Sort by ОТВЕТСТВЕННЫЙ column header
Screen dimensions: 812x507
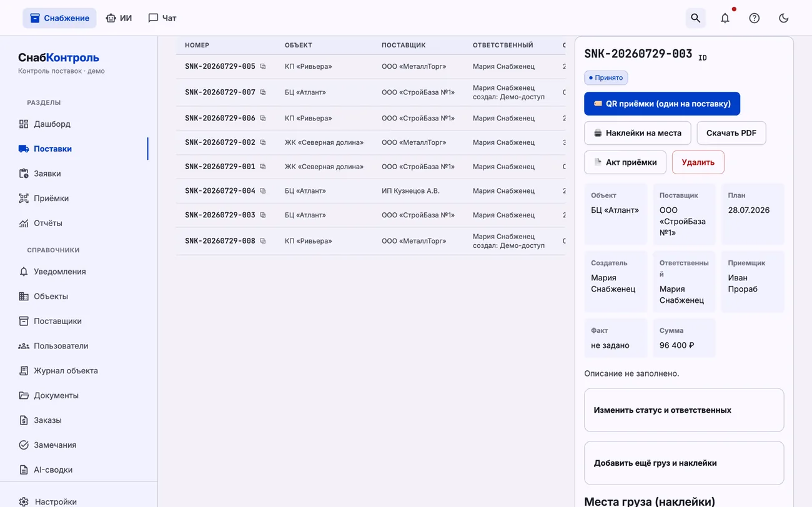click(x=503, y=45)
